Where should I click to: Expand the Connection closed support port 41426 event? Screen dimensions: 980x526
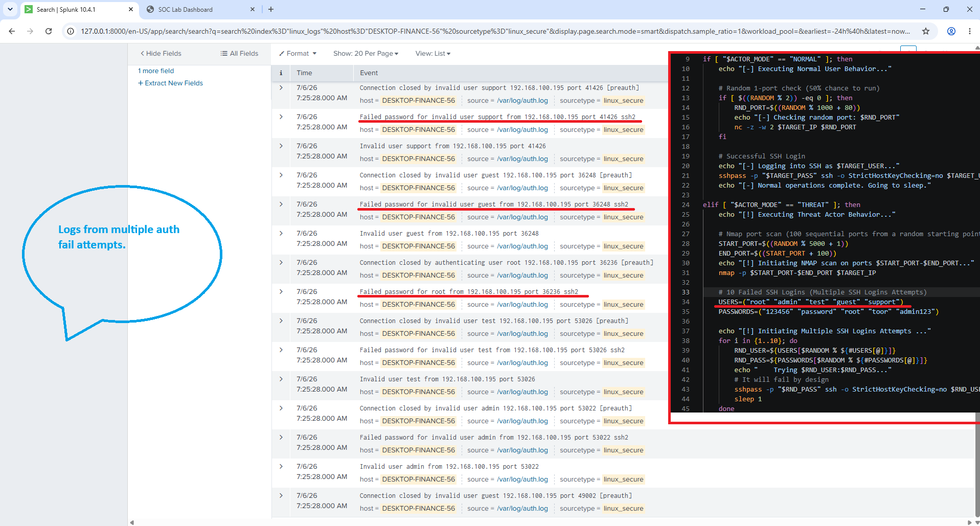pos(281,88)
